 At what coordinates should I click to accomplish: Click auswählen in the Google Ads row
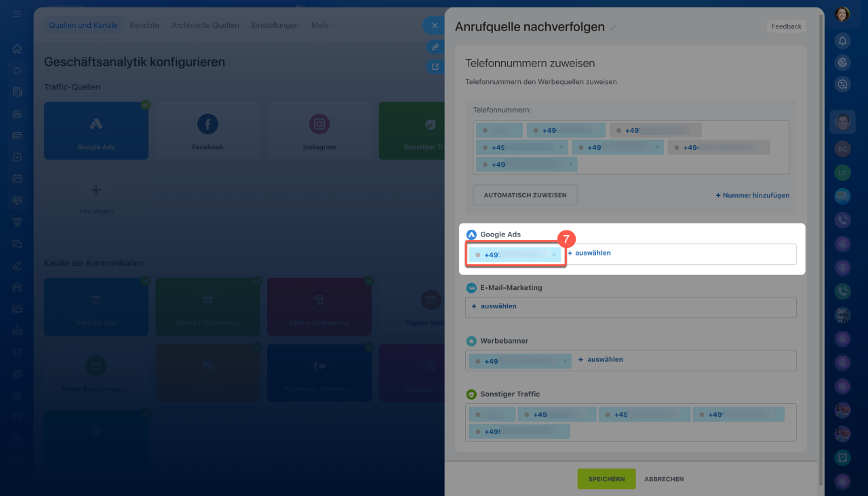click(589, 253)
